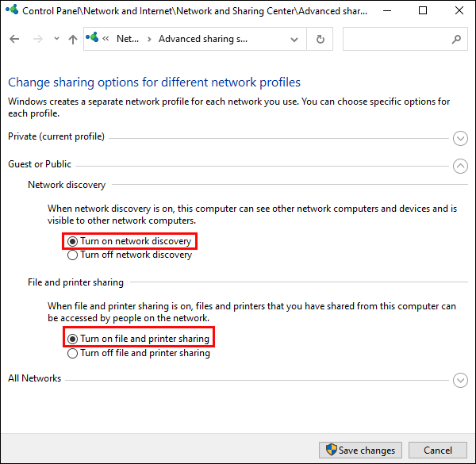
Task: Go back with the Back arrow
Action: pyautogui.click(x=14, y=39)
